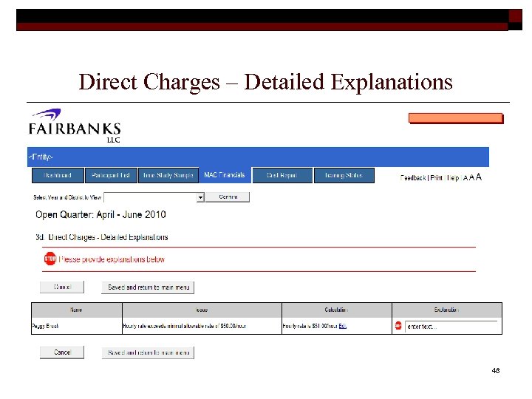
Task: Click the Open Quarter April - June 2010 text
Action: point(100,215)
